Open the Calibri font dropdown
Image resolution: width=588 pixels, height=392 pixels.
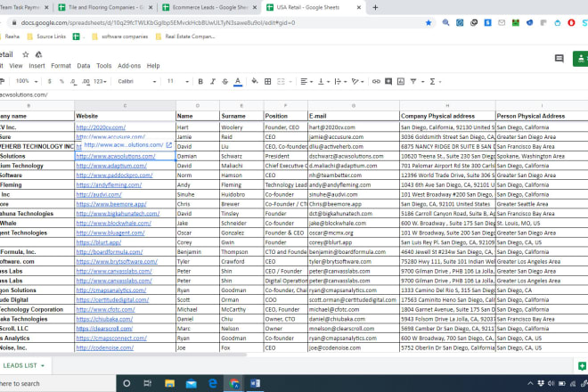137,81
